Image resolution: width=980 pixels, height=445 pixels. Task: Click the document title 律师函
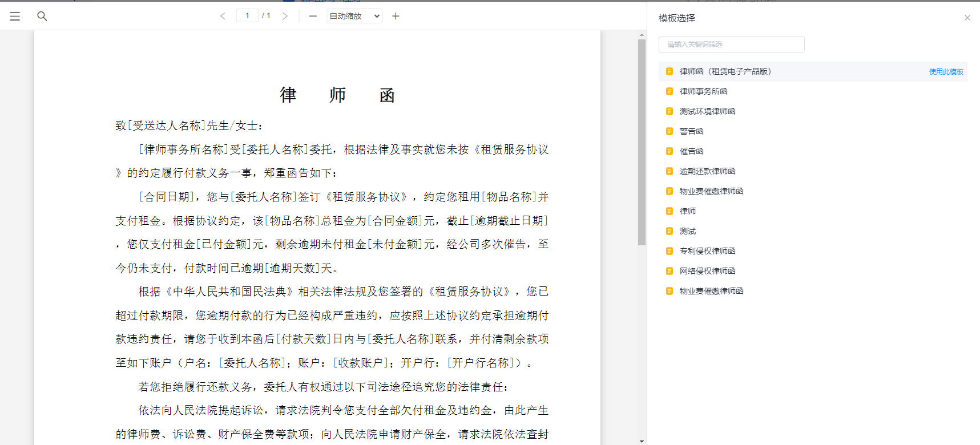[x=337, y=95]
